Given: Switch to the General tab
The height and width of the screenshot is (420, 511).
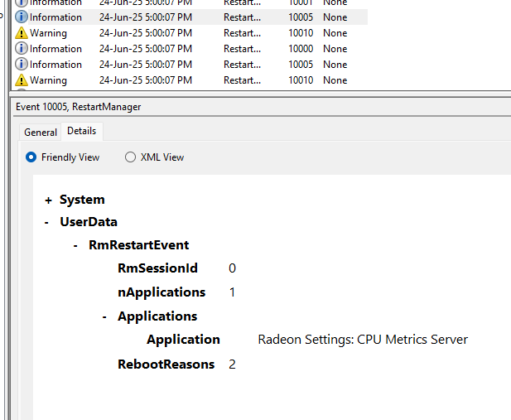Looking at the screenshot, I should 41,133.
